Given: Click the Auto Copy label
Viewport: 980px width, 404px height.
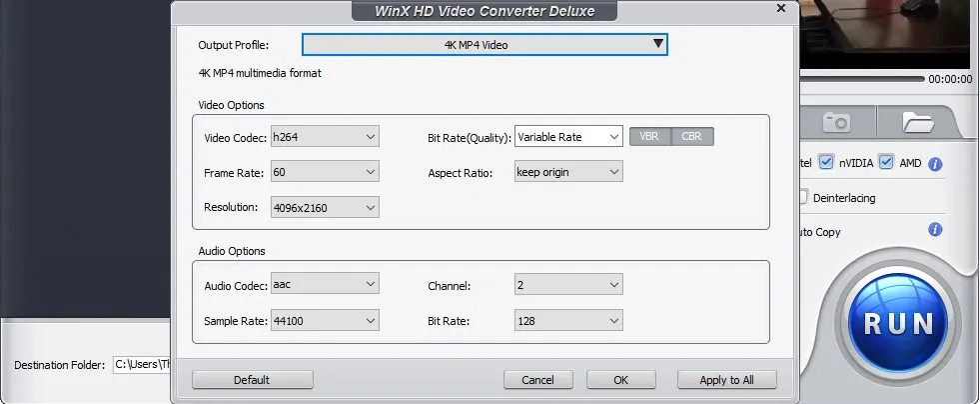Looking at the screenshot, I should click(820, 232).
